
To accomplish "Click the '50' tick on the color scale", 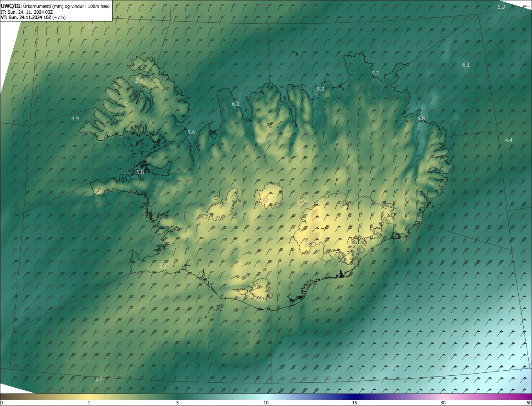I will (529, 403).
